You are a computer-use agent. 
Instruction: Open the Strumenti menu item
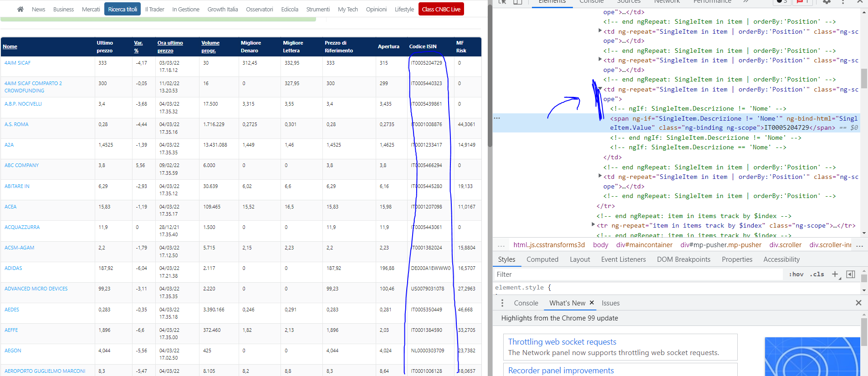(318, 9)
